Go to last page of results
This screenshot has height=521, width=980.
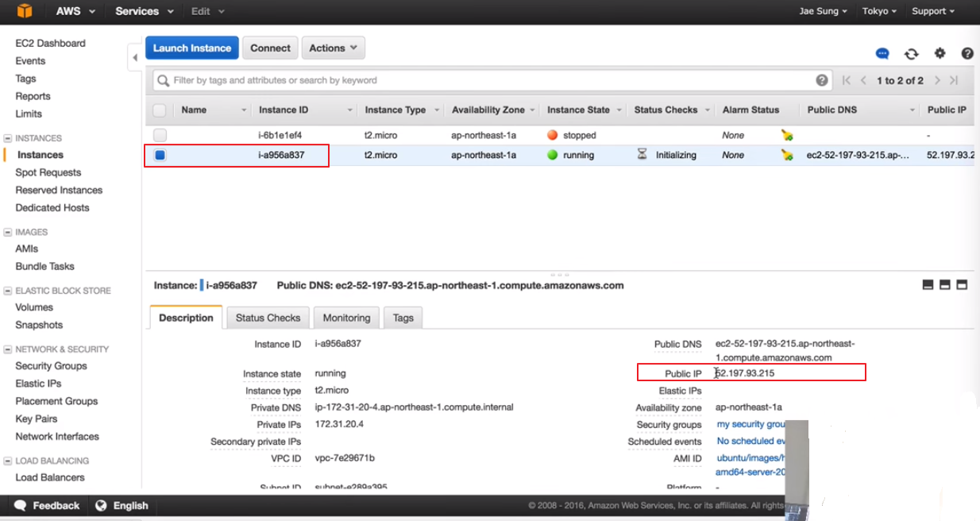click(954, 80)
